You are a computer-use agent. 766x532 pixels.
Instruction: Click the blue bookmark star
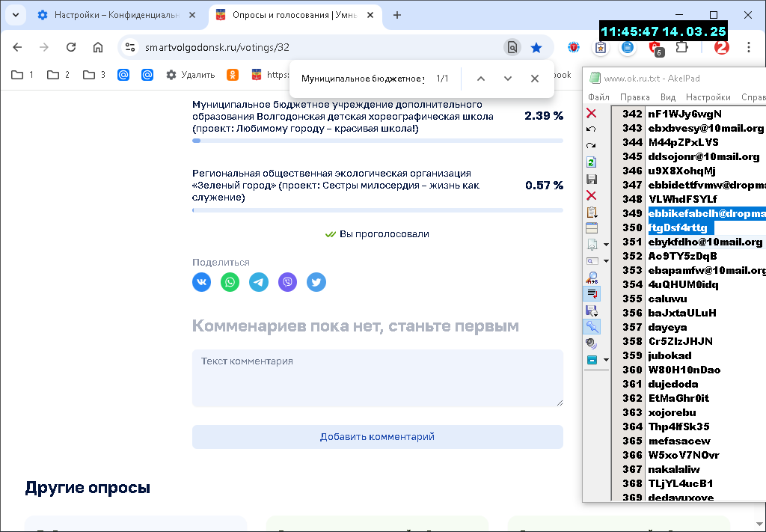[x=536, y=47]
